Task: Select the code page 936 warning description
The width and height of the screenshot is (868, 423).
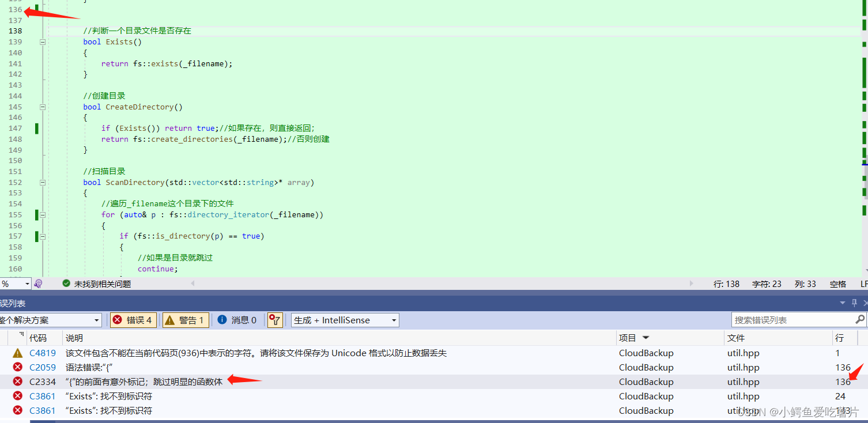Action: (256, 353)
